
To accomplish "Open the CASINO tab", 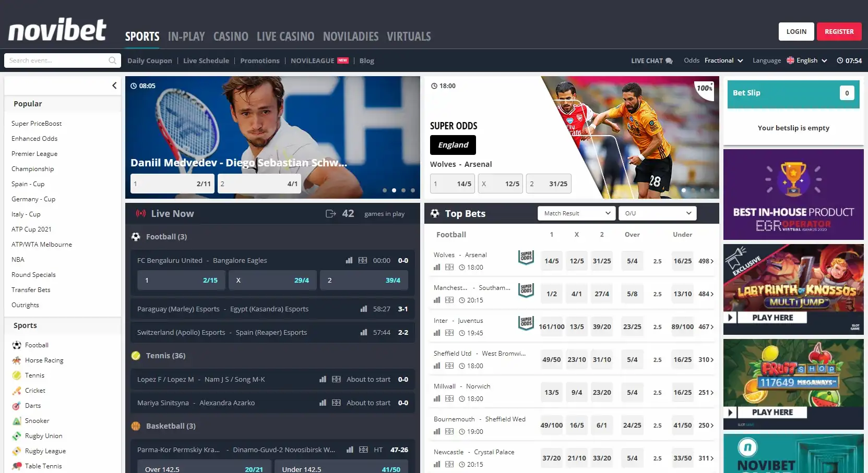I will pyautogui.click(x=231, y=37).
